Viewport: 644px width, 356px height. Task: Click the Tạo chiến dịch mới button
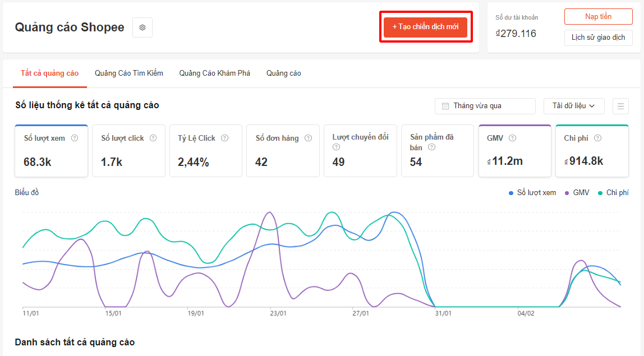tap(425, 27)
